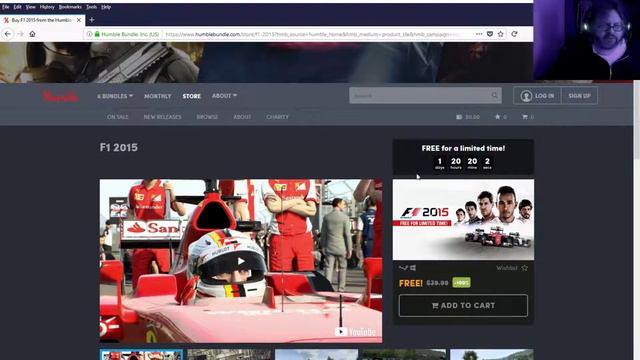Open the Firefox Bookmarks menu
Image resolution: width=640 pixels, height=360 pixels.
pos(70,7)
